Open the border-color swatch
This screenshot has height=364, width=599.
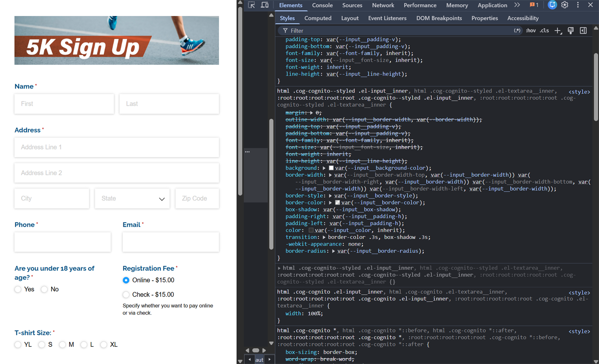337,203
